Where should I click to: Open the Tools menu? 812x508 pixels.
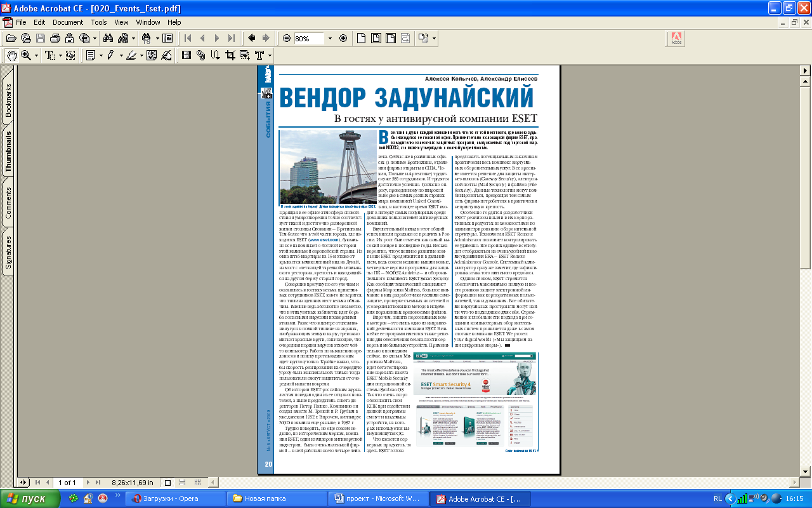click(99, 22)
